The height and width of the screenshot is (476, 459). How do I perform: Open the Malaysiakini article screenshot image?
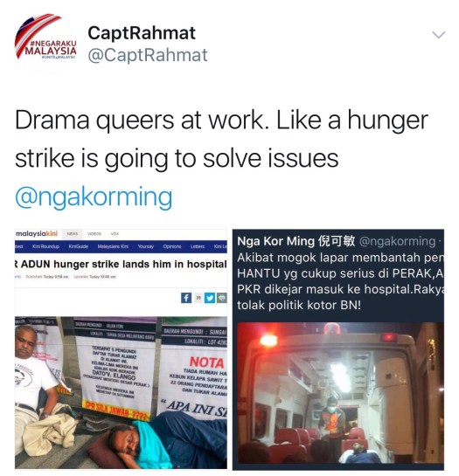pyautogui.click(x=121, y=348)
